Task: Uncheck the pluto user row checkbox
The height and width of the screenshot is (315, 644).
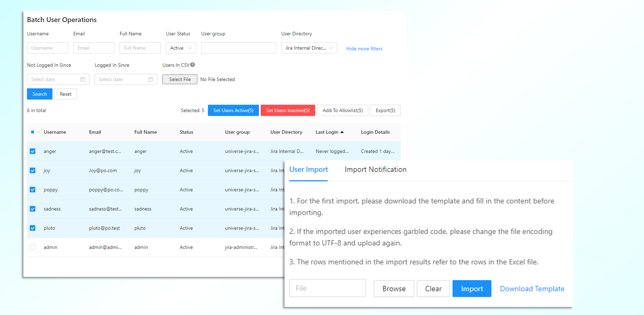Action: coord(33,228)
